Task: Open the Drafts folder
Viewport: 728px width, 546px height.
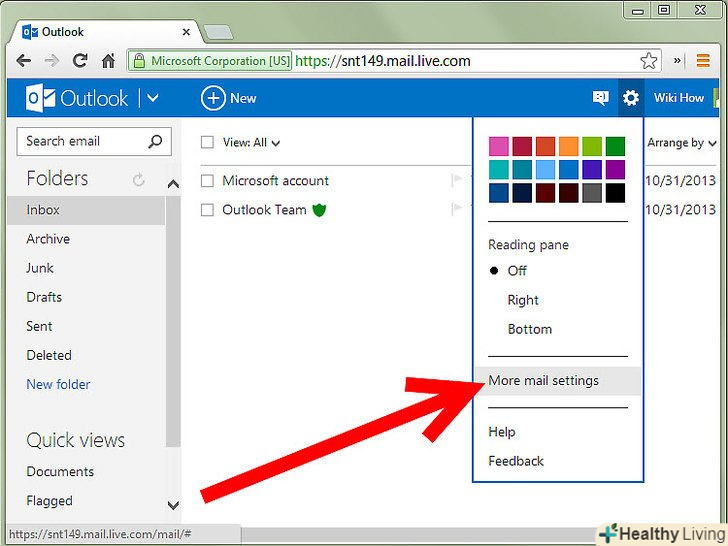Action: (x=44, y=297)
